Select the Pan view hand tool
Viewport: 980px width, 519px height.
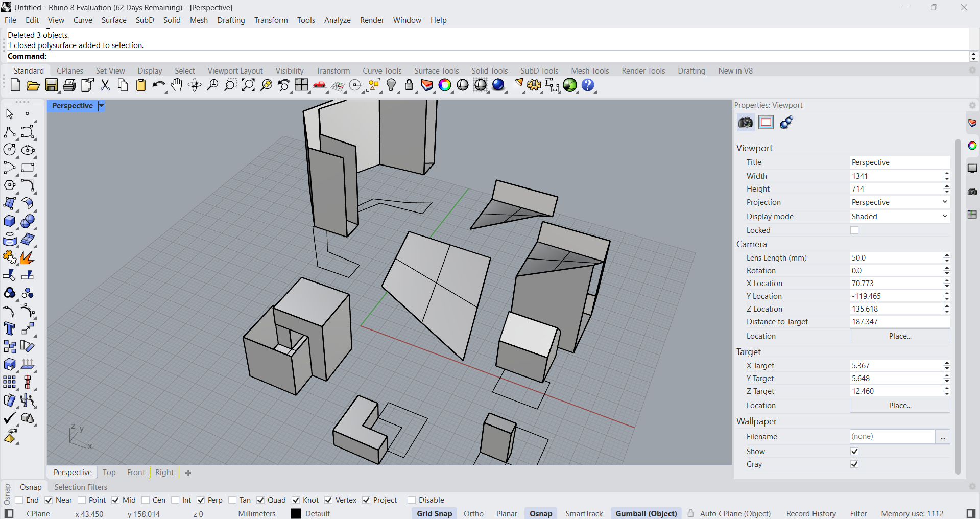(x=177, y=85)
